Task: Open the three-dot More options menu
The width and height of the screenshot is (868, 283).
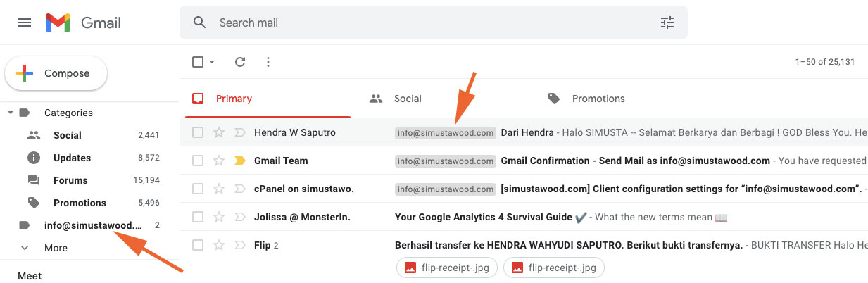Action: (x=268, y=62)
